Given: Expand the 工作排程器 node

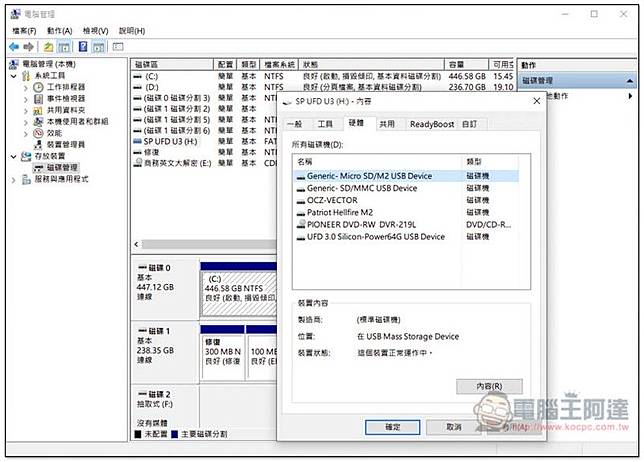Looking at the screenshot, I should (25, 87).
